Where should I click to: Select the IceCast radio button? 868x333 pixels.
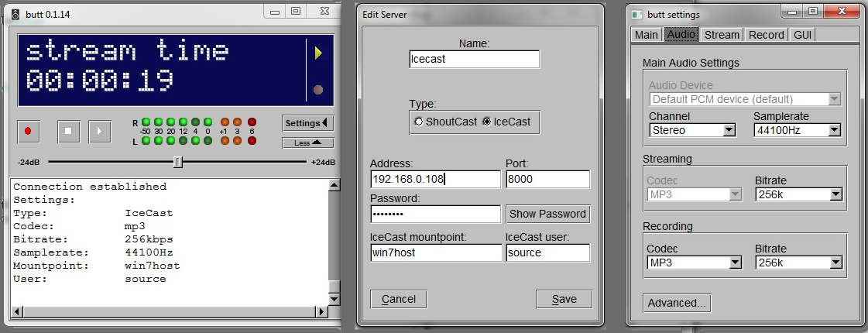click(x=486, y=122)
